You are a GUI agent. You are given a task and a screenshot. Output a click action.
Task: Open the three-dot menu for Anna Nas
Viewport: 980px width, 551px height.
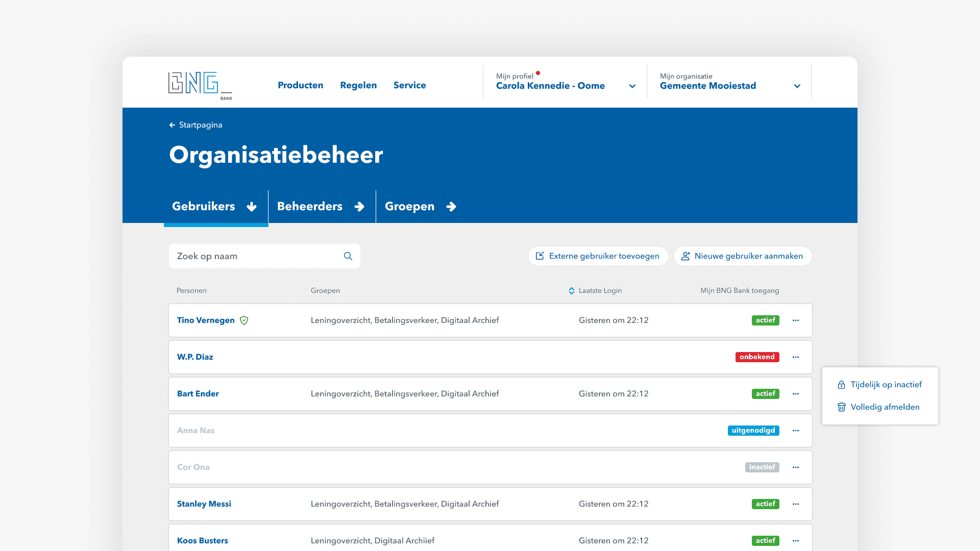pos(796,431)
